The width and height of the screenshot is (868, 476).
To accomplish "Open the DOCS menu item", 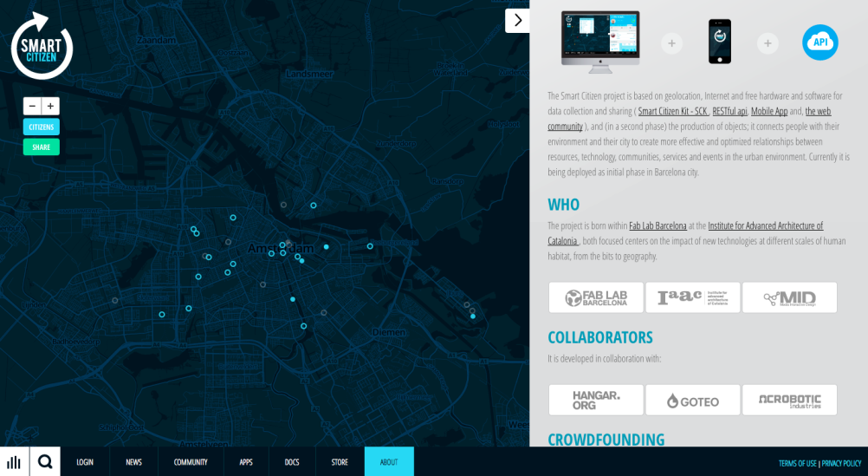I will click(292, 461).
